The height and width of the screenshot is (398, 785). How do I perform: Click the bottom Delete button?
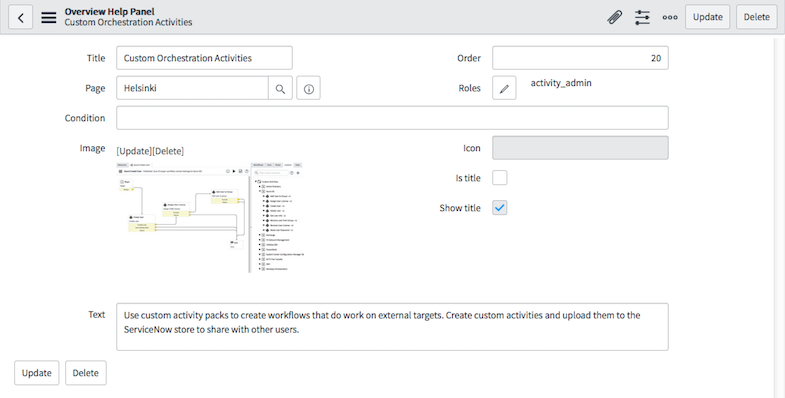[x=86, y=373]
